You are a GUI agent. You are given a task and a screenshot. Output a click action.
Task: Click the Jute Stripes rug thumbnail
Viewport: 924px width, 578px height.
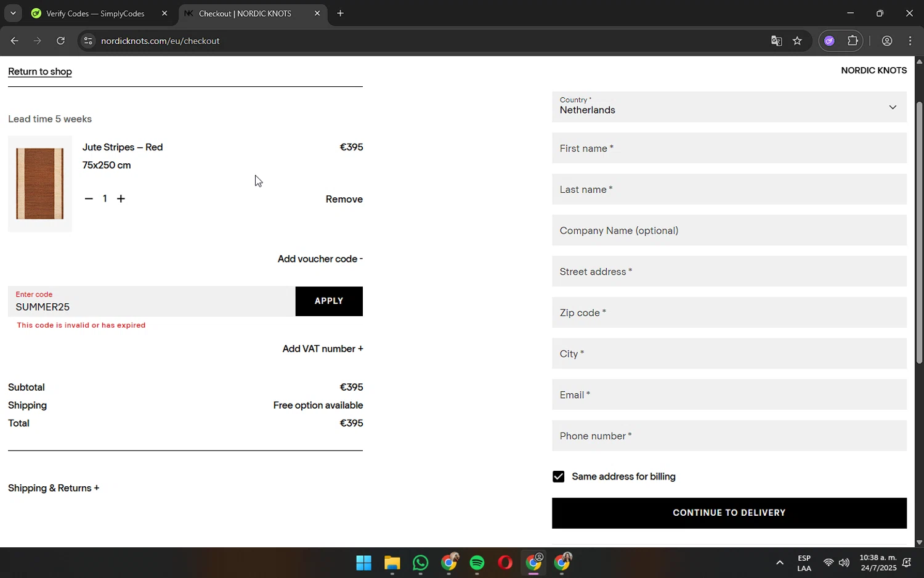[40, 184]
